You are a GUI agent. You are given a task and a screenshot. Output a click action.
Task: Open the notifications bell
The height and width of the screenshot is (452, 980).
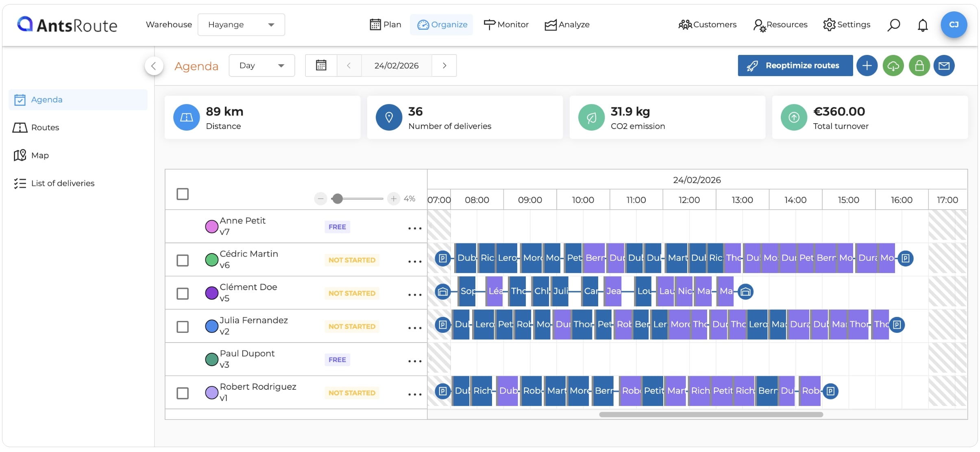coord(923,25)
